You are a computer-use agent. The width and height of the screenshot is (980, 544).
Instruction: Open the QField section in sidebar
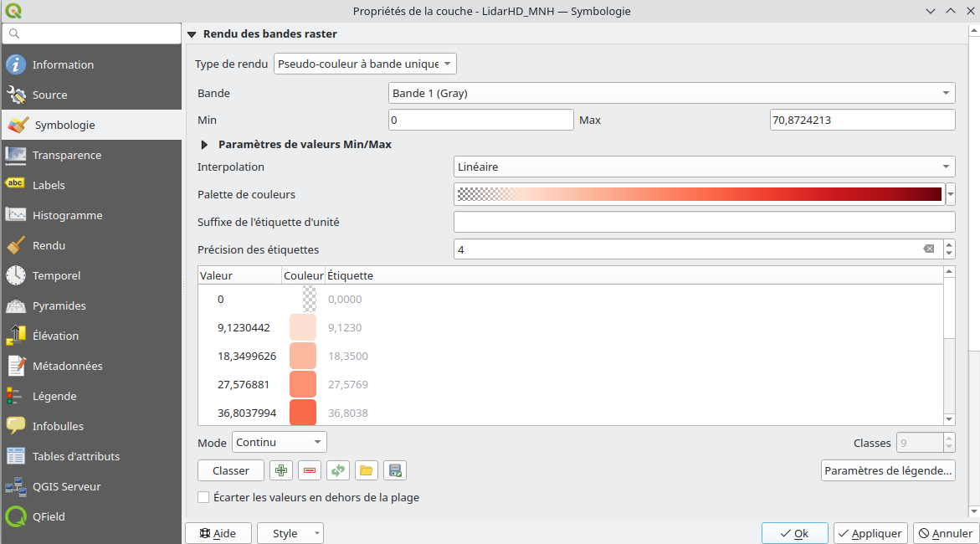pos(49,516)
